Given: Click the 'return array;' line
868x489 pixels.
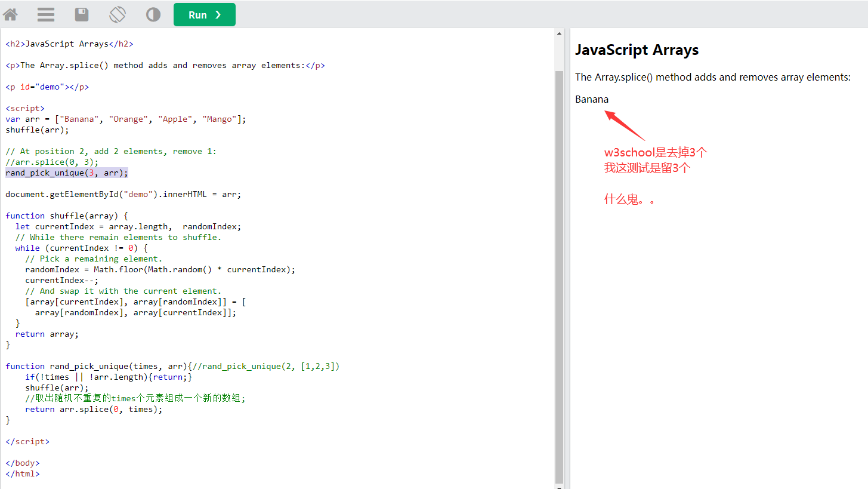Looking at the screenshot, I should pyautogui.click(x=47, y=334).
